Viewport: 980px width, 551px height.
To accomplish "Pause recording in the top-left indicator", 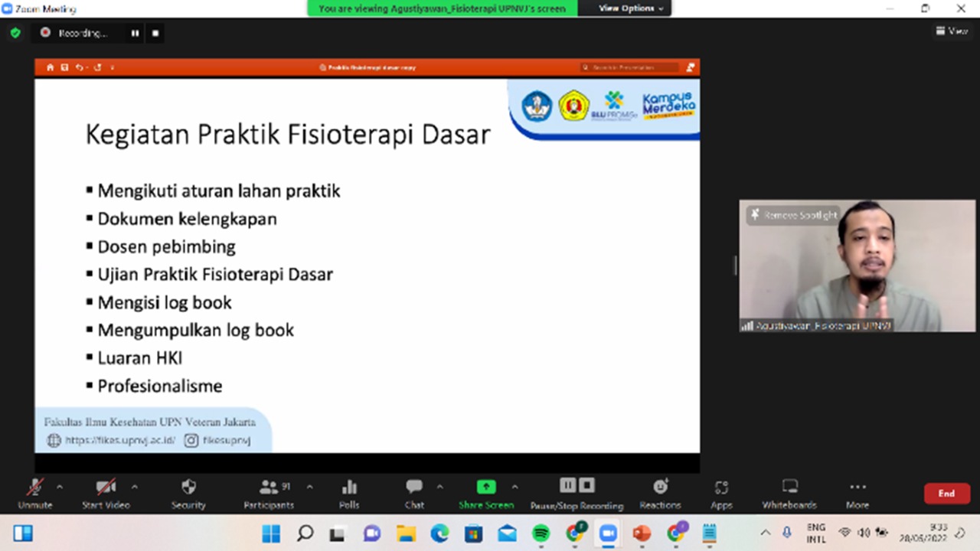I will point(135,34).
